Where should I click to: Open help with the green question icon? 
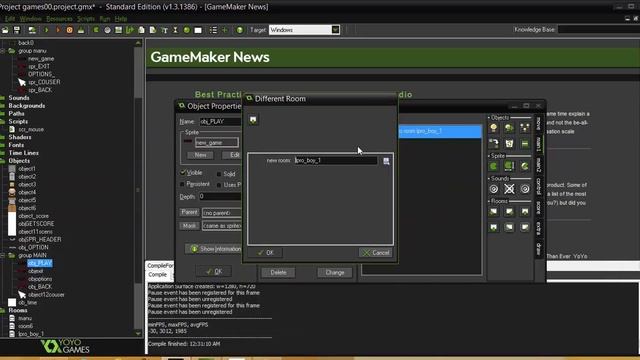pyautogui.click(x=240, y=30)
